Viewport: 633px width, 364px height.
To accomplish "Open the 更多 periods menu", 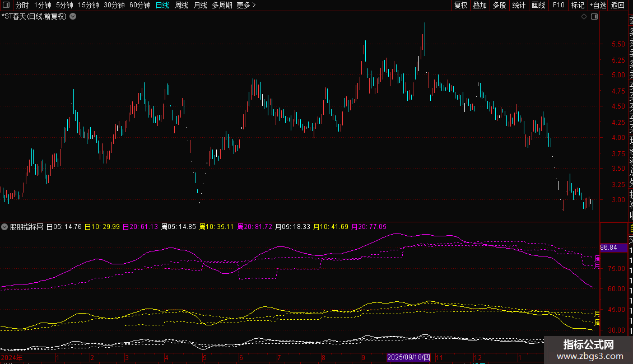I will pos(246,6).
